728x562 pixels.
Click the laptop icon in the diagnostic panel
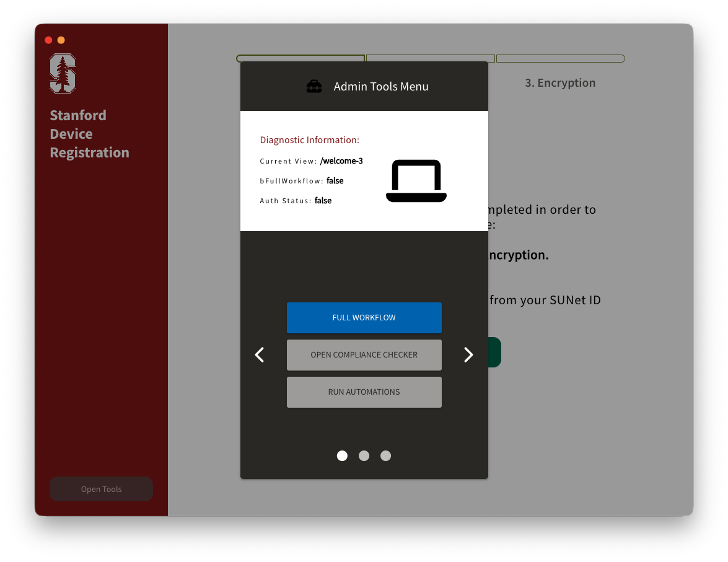pos(416,181)
